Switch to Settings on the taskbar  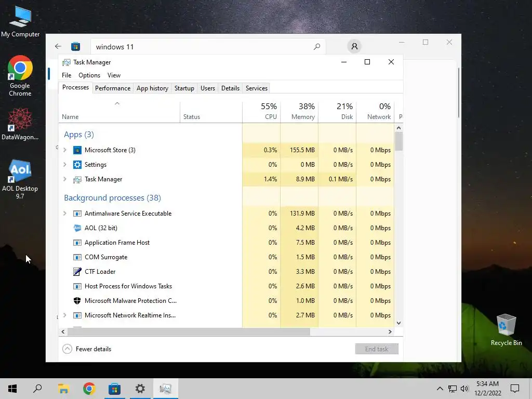[x=140, y=389]
